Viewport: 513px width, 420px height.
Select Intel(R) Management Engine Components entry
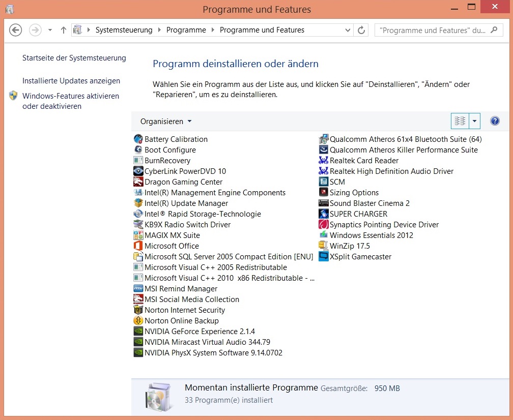(x=210, y=193)
